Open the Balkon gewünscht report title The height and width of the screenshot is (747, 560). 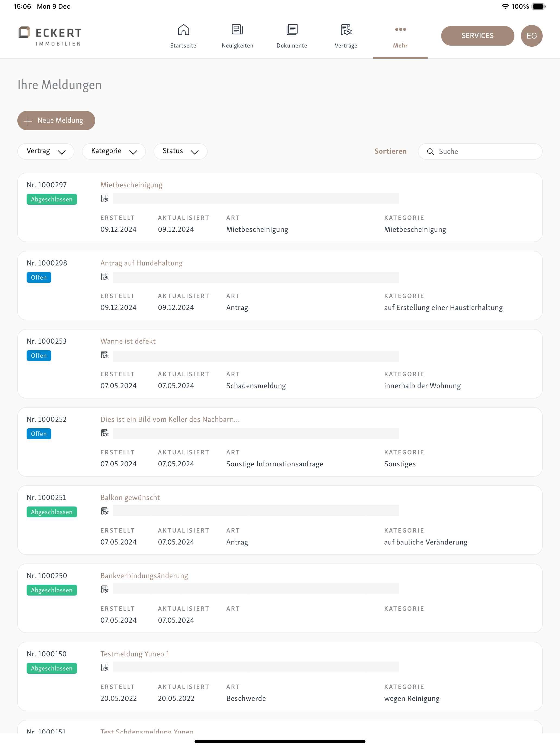(130, 498)
